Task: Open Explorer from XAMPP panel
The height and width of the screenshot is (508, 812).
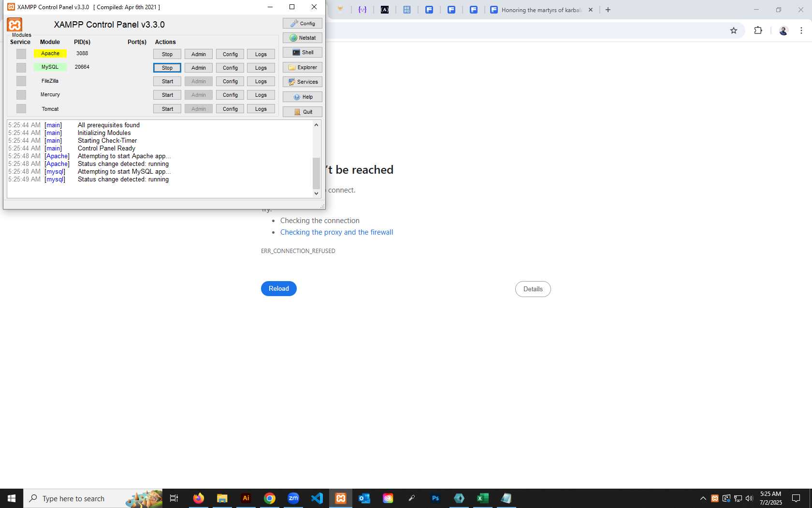Action: tap(303, 67)
